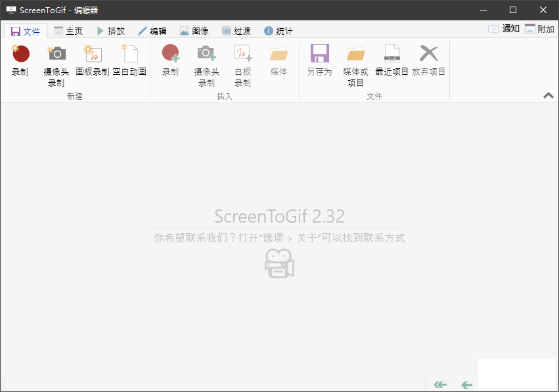This screenshot has width=559, height=392.
Task: Create a blank animation (空白动画)
Action: (x=129, y=61)
